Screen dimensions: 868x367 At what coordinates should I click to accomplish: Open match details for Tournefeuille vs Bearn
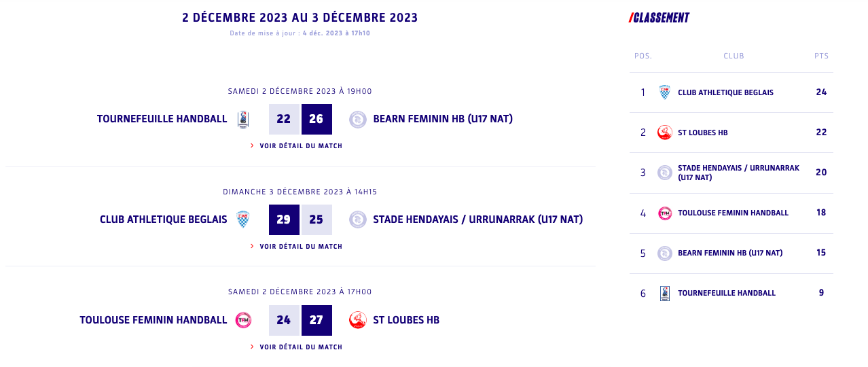(300, 146)
